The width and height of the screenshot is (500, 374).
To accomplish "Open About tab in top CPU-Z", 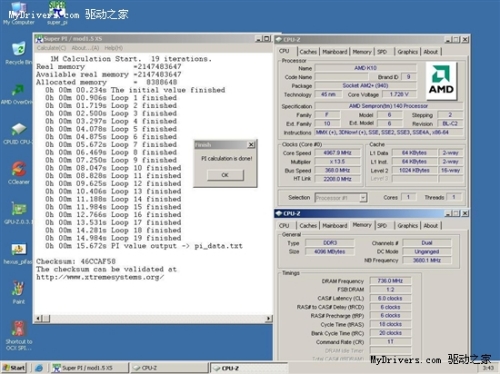I will [x=431, y=52].
